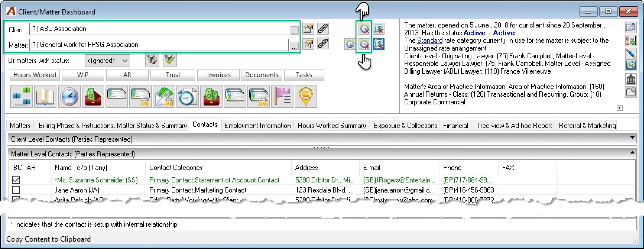Click the clock with red X in Matter row
This screenshot has width=644, height=249.
pos(364,44)
